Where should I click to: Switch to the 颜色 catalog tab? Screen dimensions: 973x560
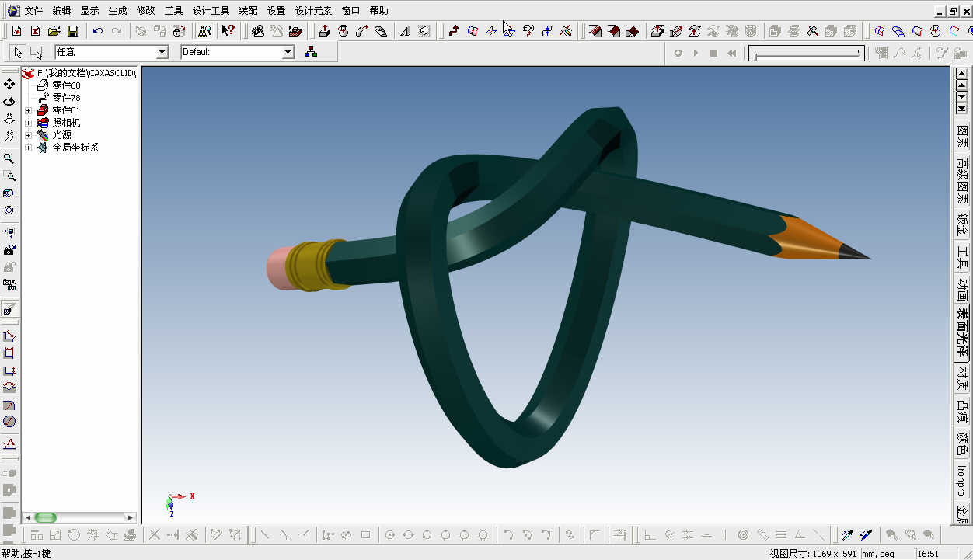pos(963,443)
